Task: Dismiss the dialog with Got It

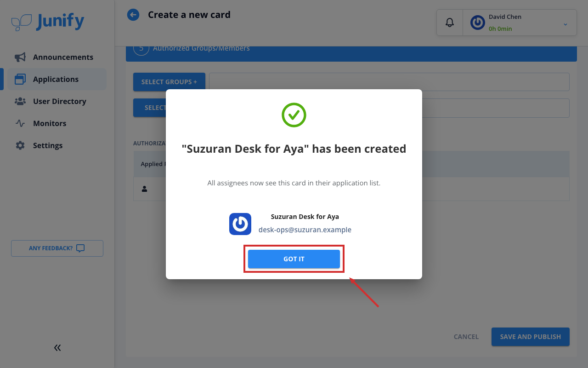Action: click(294, 259)
